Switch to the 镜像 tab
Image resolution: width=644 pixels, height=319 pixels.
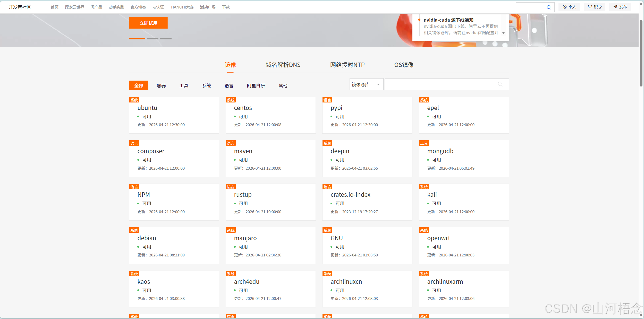(230, 65)
